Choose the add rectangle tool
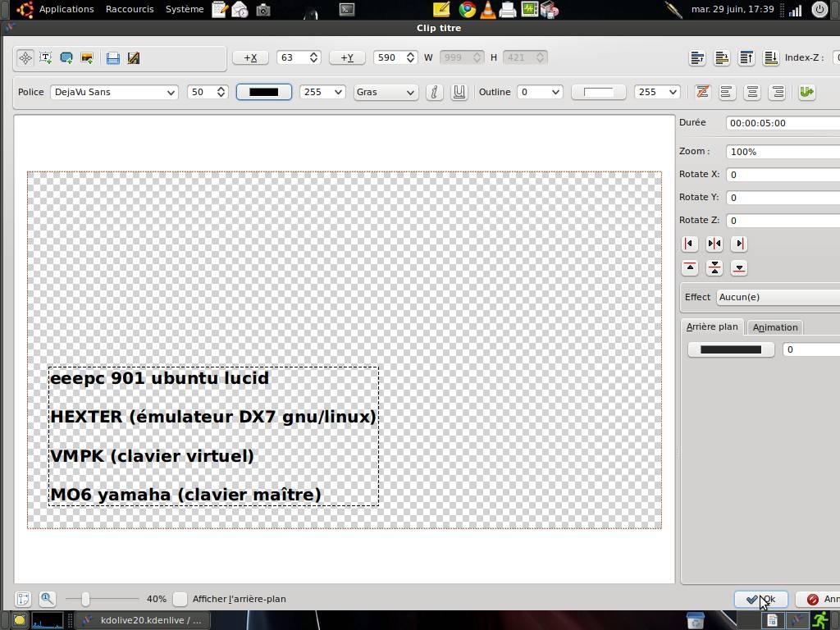Image resolution: width=840 pixels, height=630 pixels. pos(66,58)
